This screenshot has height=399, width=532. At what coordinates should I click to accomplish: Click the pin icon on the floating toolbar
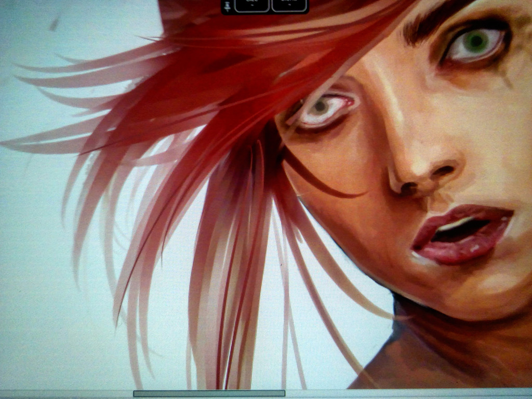tap(228, 6)
